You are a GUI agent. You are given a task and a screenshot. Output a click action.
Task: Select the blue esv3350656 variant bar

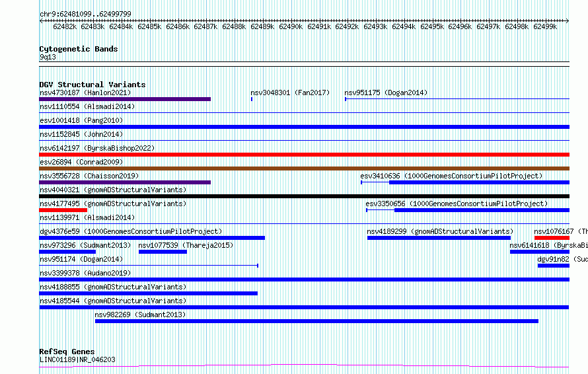coord(482,210)
